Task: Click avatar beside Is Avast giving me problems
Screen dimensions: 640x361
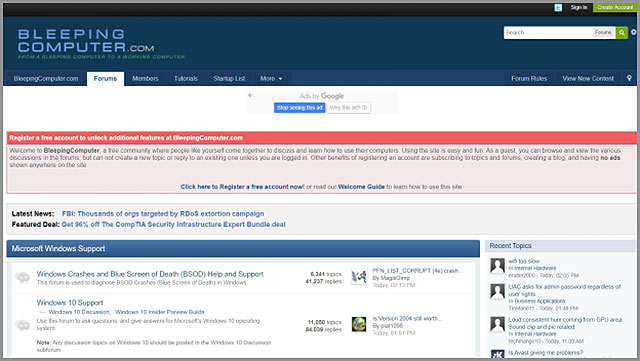Action: pos(498,354)
